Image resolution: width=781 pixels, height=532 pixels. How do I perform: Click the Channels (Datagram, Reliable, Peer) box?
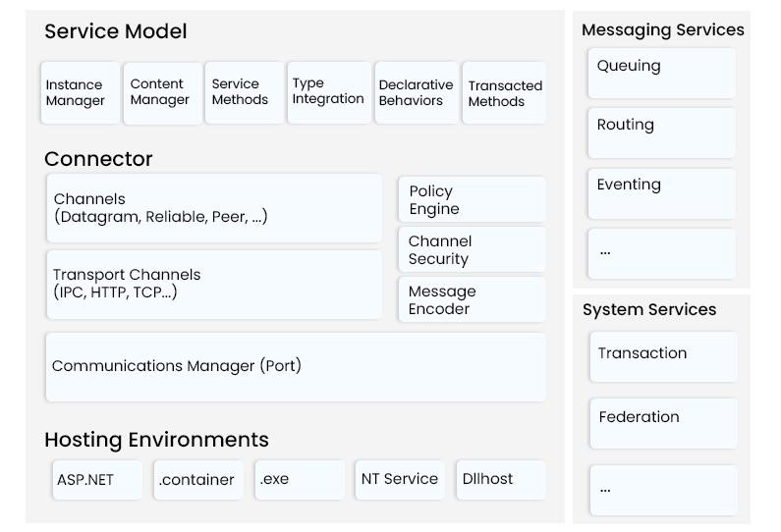point(214,208)
